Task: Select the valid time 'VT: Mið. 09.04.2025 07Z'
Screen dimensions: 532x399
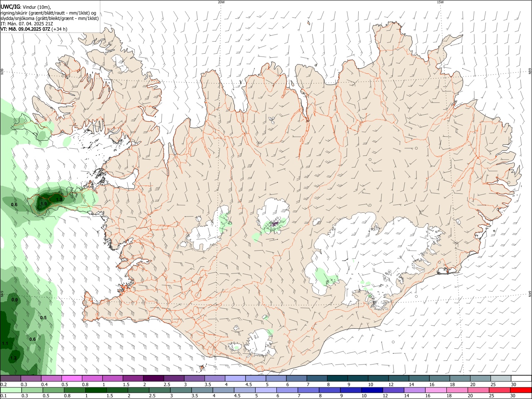Action: pos(25,29)
